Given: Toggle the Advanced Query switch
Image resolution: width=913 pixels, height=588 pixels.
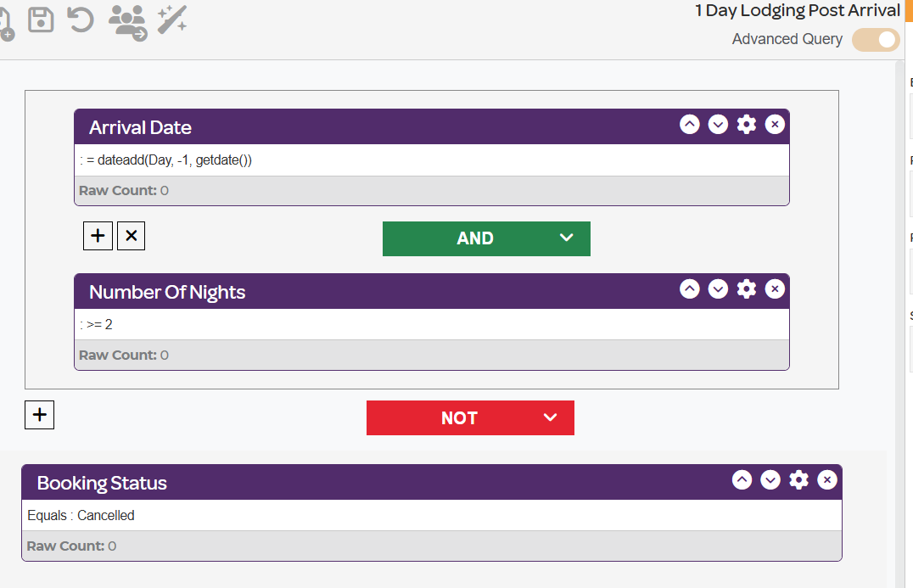Looking at the screenshot, I should 877,40.
